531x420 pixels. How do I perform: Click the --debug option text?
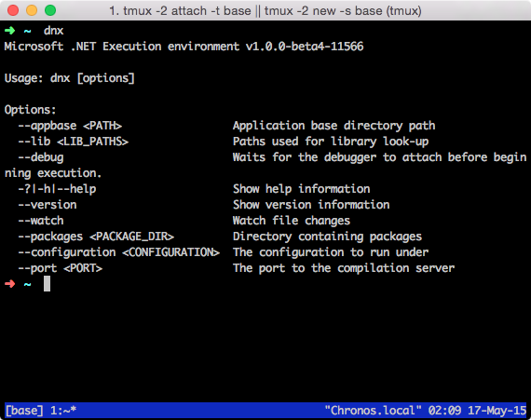(41, 157)
